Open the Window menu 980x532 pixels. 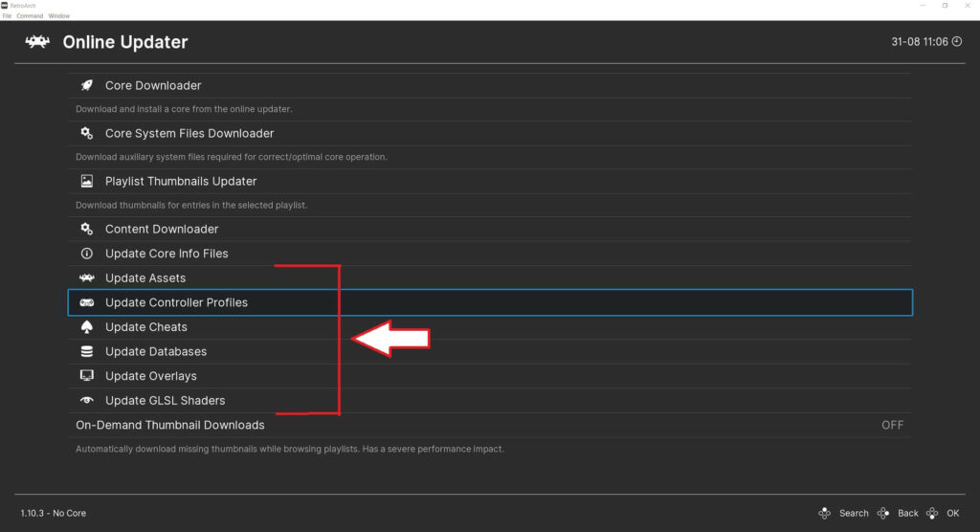(58, 15)
